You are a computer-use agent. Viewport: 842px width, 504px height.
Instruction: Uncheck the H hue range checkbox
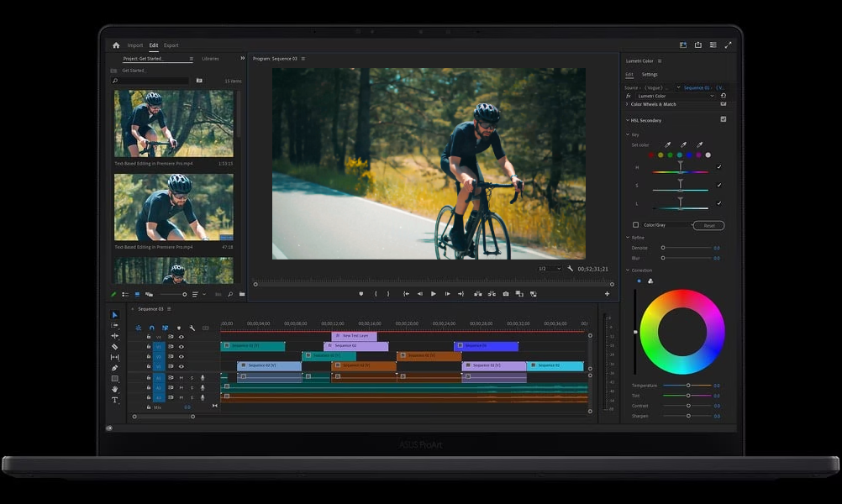click(718, 167)
